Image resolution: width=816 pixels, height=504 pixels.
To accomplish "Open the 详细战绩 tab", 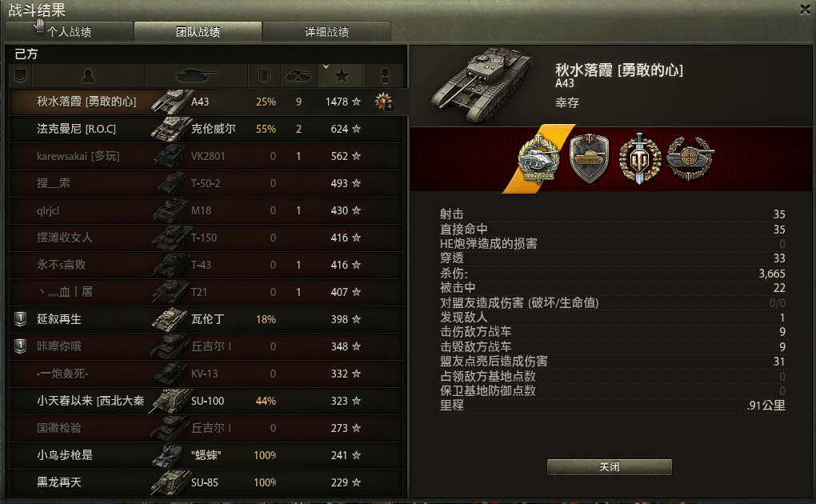I will (x=327, y=32).
